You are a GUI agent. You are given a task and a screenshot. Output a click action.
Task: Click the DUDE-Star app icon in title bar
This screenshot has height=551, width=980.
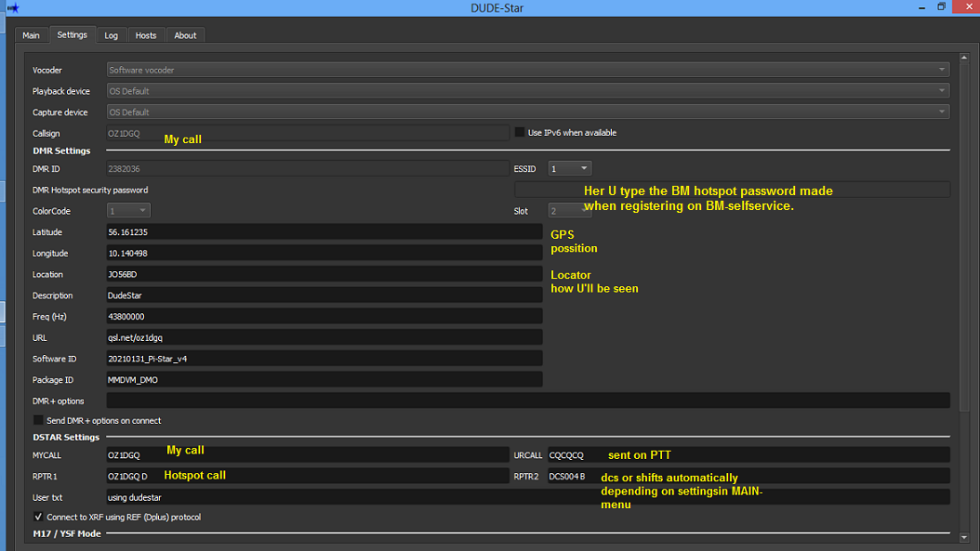[12, 8]
